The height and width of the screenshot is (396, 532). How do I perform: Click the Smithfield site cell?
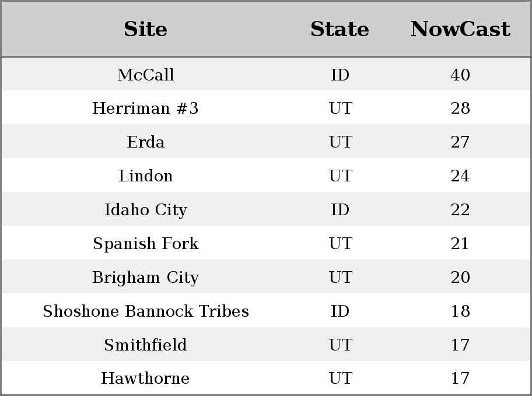pos(145,345)
